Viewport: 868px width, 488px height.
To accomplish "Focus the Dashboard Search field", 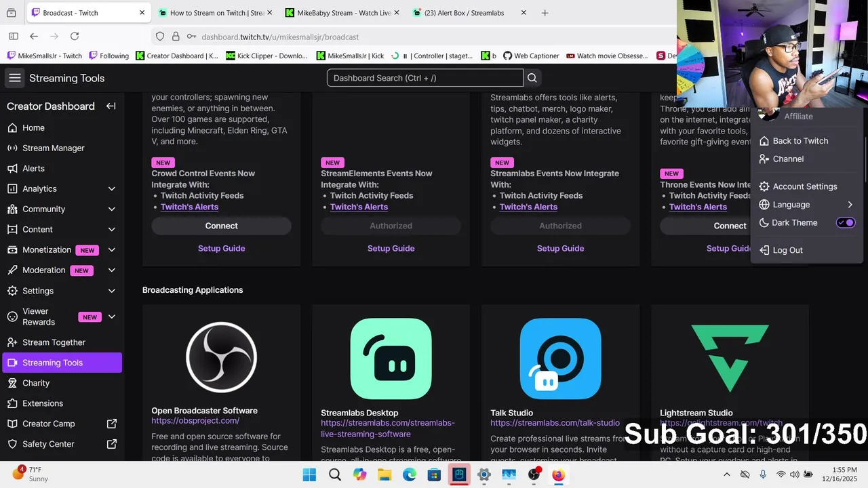I will 425,78.
